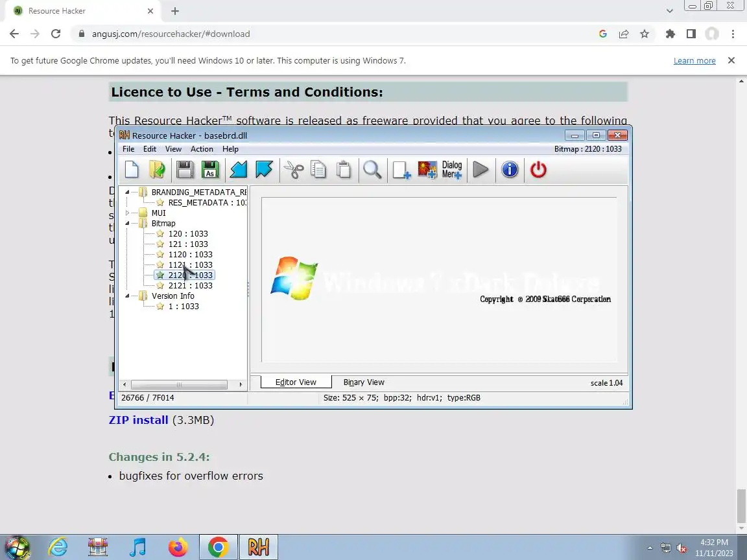The width and height of the screenshot is (747, 560).
Task: Save the file using the floppy disk icon
Action: (184, 170)
